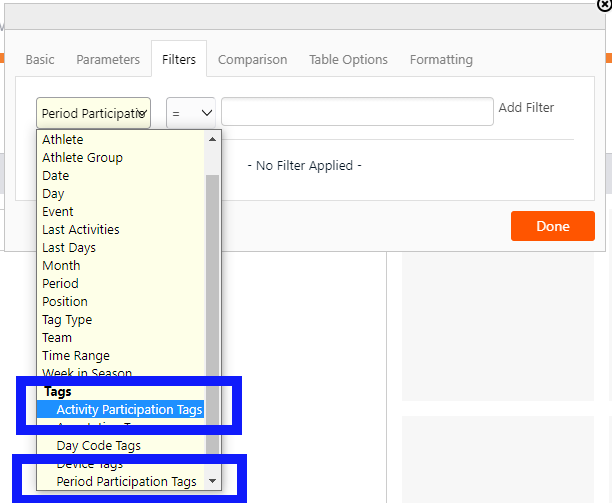This screenshot has width=612, height=503.
Task: Click the list scrollbar up arrow
Action: pyautogui.click(x=212, y=139)
